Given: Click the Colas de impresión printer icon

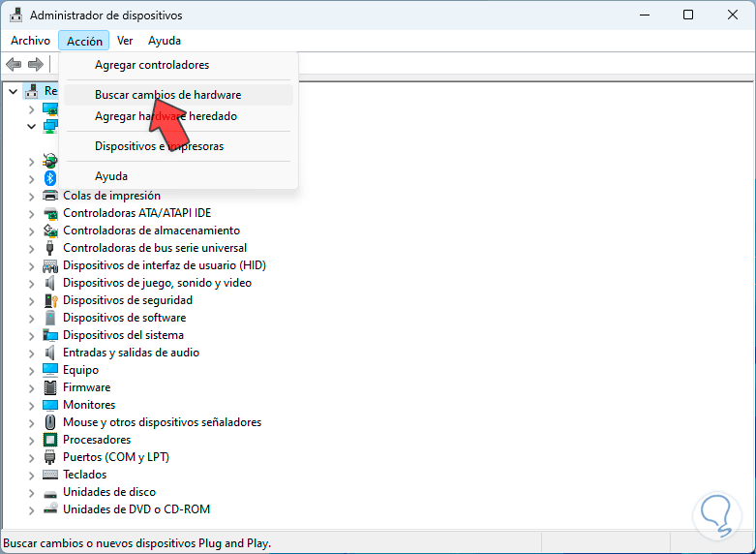Looking at the screenshot, I should [x=50, y=196].
